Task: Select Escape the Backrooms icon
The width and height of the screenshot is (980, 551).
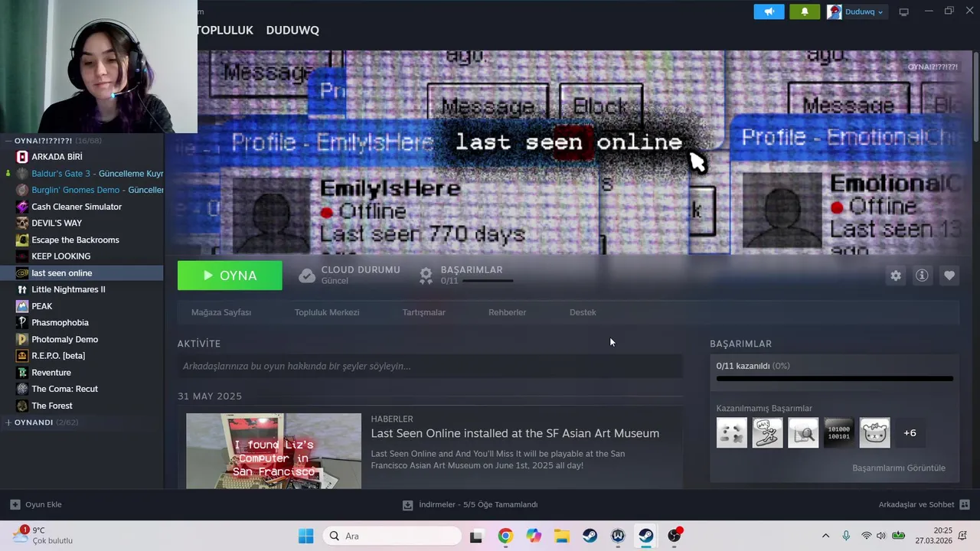Action: (22, 240)
